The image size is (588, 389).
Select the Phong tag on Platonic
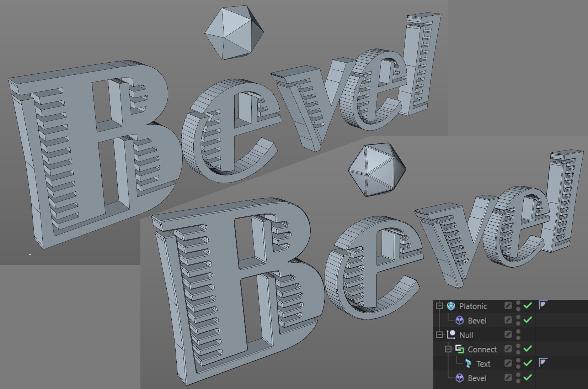543,305
